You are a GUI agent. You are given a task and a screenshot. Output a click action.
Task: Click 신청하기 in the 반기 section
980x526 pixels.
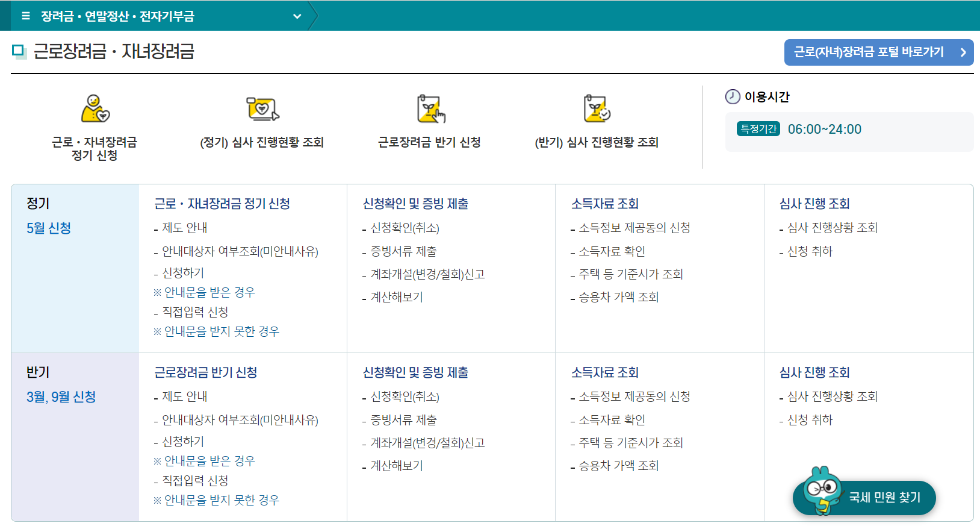click(183, 442)
